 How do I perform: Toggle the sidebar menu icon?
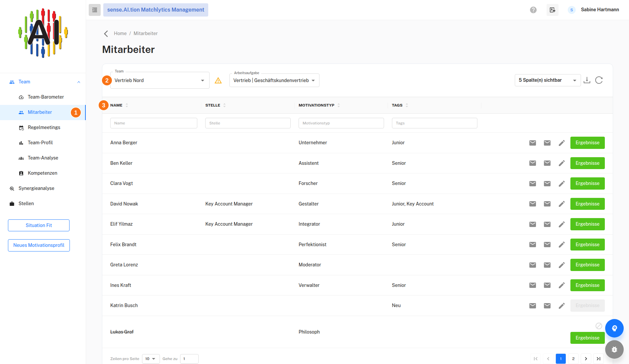(x=95, y=10)
